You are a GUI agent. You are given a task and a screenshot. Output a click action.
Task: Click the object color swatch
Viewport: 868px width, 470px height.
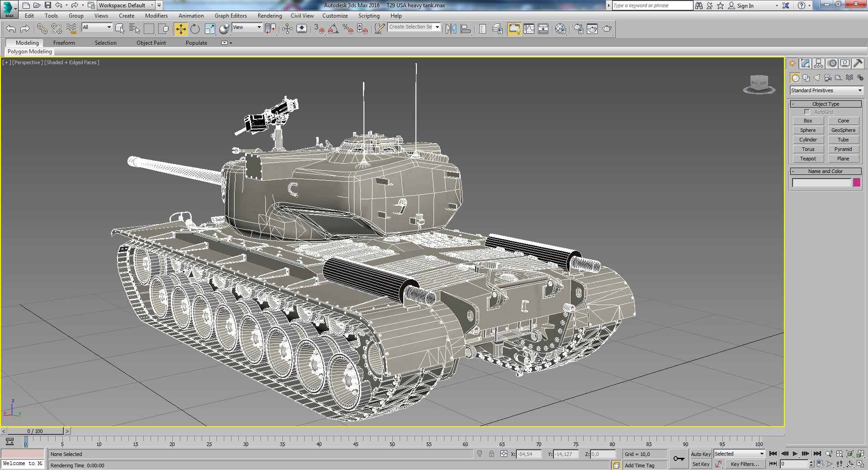click(x=857, y=183)
